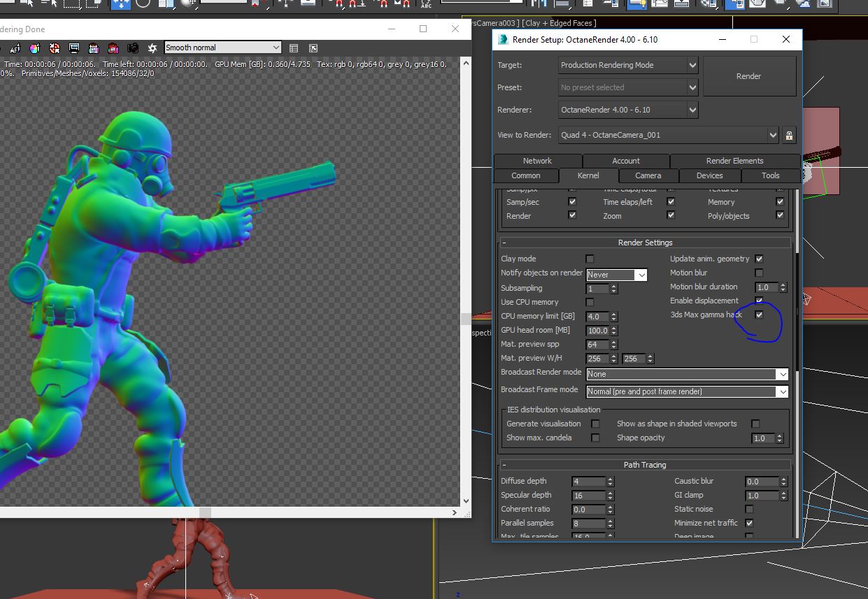Switch to the Camera tab

pyautogui.click(x=648, y=175)
